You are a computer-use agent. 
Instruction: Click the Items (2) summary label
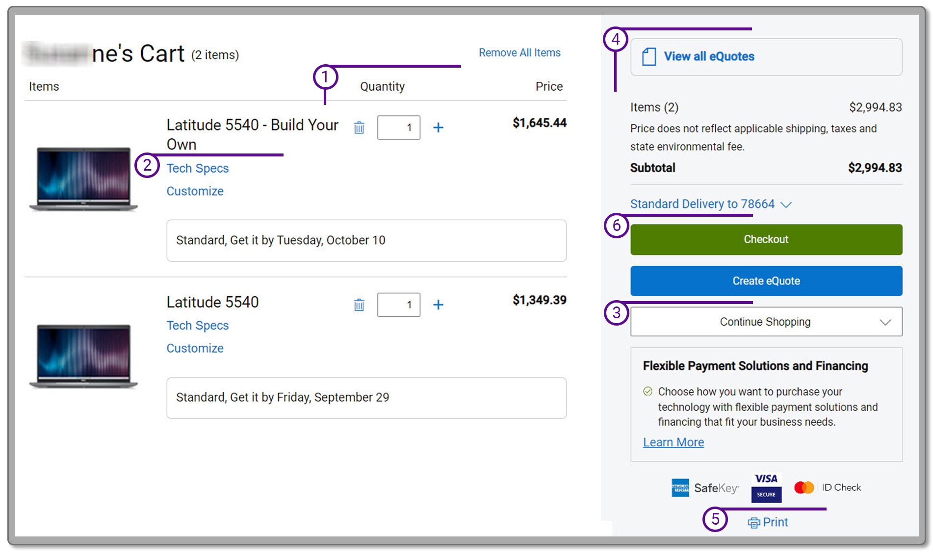pos(654,107)
